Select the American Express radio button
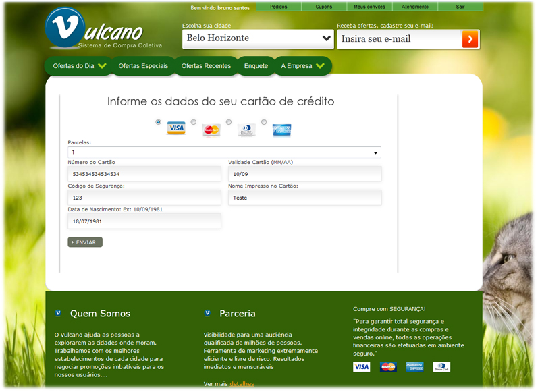The width and height of the screenshot is (540, 392). (264, 122)
